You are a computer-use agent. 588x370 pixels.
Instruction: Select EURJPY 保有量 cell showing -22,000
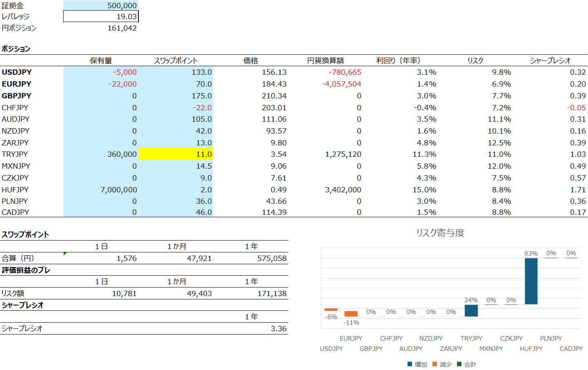[101, 84]
